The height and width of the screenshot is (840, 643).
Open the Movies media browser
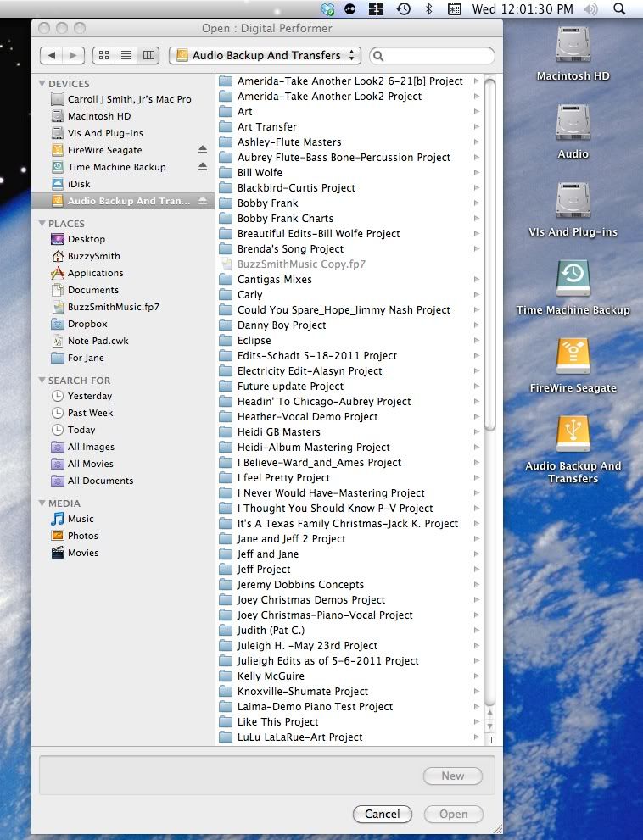coord(123,553)
